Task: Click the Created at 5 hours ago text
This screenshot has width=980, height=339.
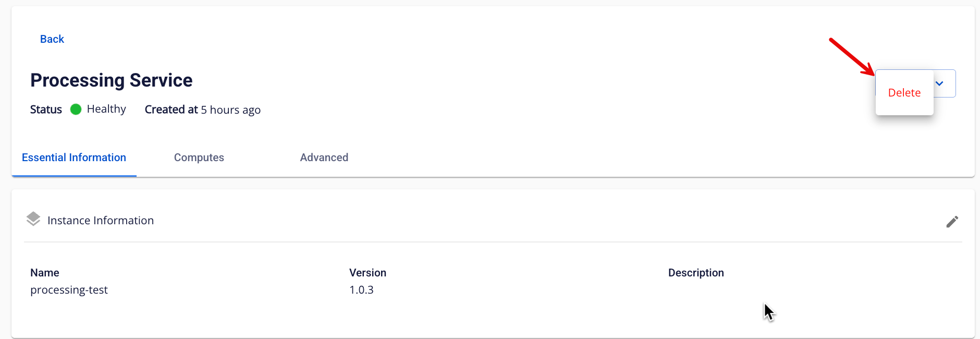Action: point(203,110)
